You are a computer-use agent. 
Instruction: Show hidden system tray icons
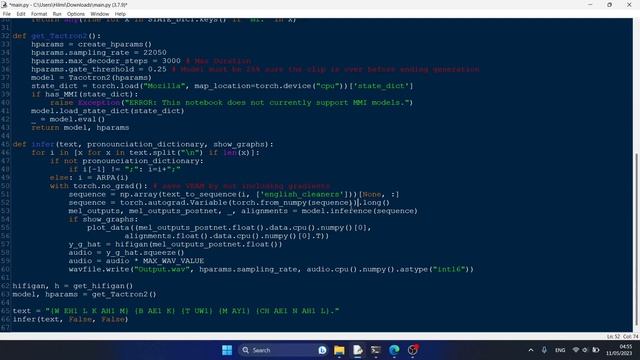pyautogui.click(x=531, y=350)
